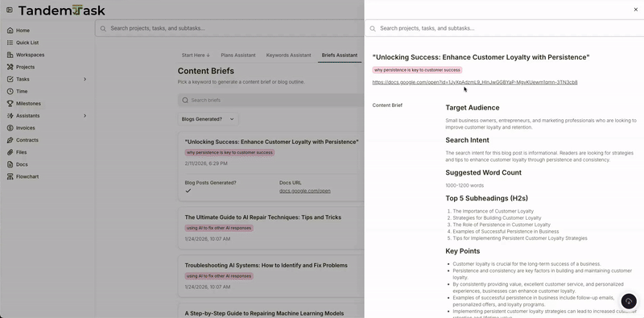Screen dimensions: 644x318
Task: Open the Docs icon in sidebar
Action: click(x=10, y=164)
